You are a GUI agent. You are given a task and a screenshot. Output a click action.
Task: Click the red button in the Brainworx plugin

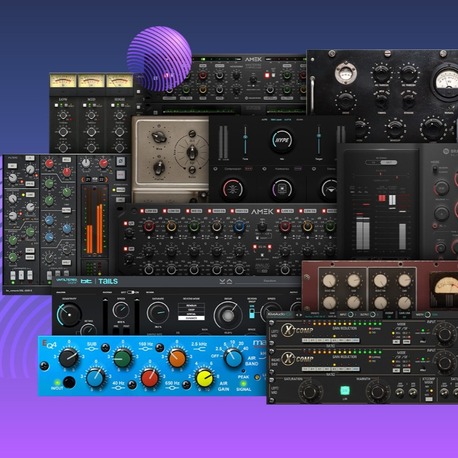point(382,198)
